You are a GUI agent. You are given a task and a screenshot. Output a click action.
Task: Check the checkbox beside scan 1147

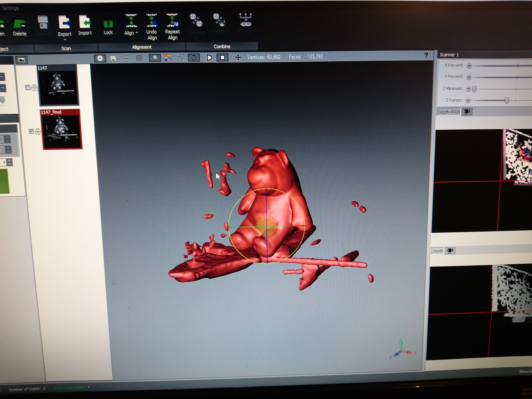(x=28, y=88)
